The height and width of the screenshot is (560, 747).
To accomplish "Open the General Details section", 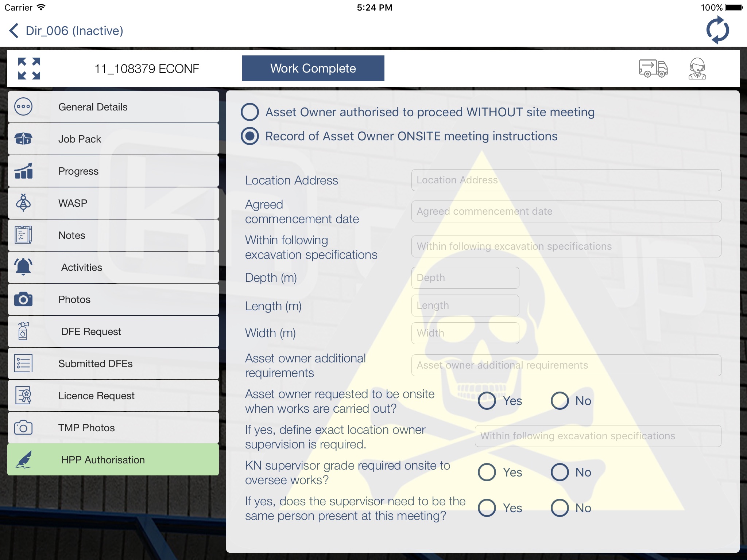I will click(113, 106).
